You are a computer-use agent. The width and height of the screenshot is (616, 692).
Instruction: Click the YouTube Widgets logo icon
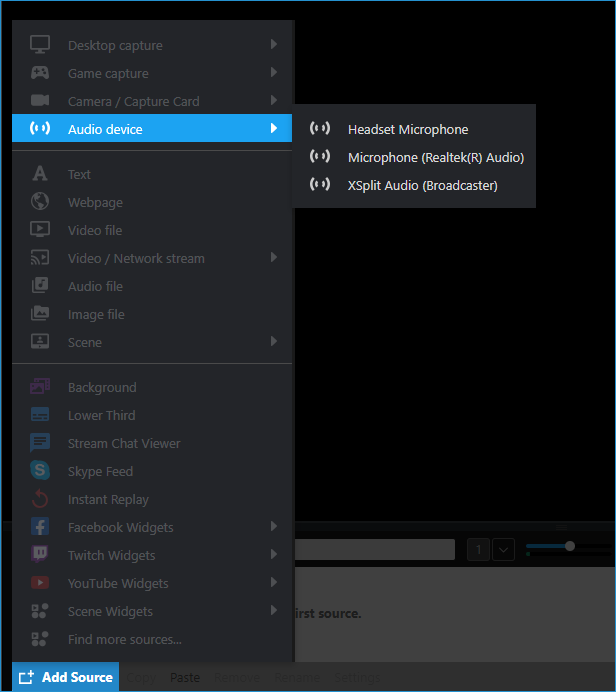[x=40, y=583]
